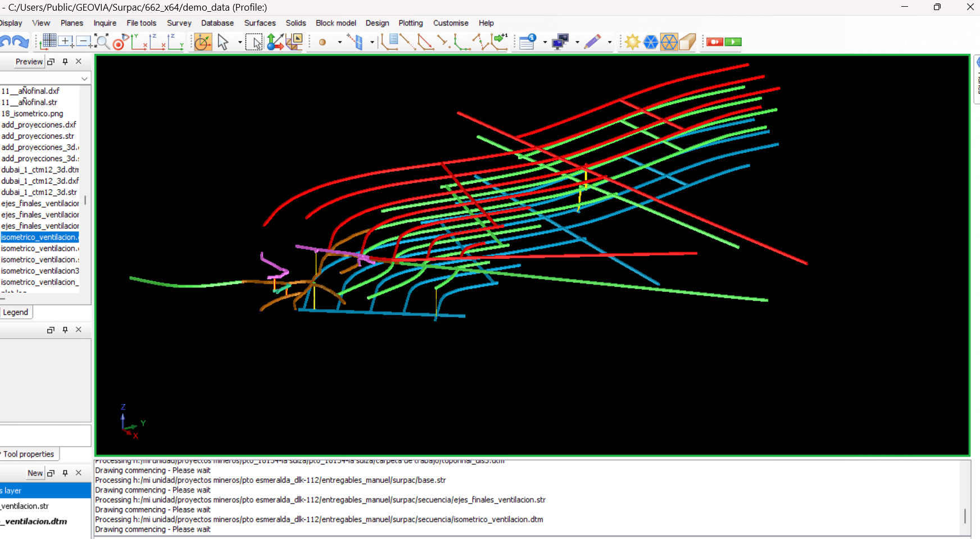Click the Preview button
The image size is (980, 539).
(29, 62)
